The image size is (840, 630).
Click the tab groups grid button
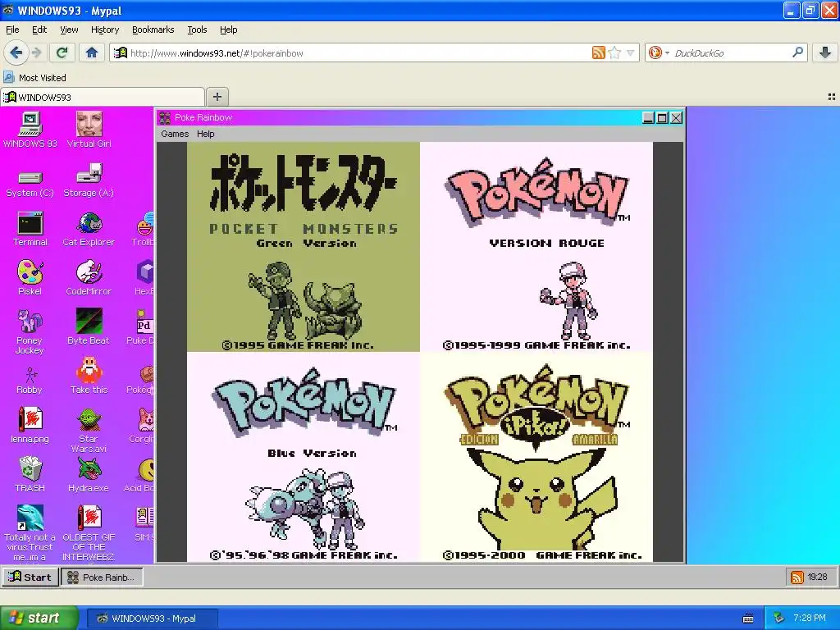click(x=832, y=97)
